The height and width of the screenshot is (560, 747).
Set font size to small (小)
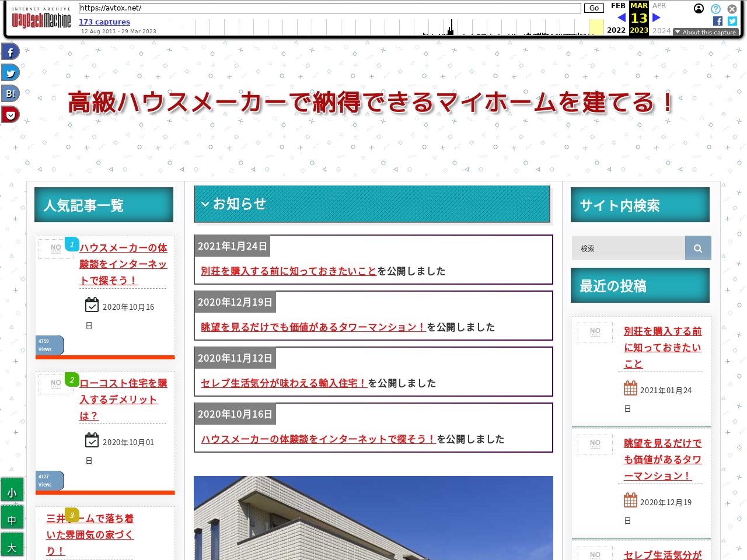click(x=12, y=493)
